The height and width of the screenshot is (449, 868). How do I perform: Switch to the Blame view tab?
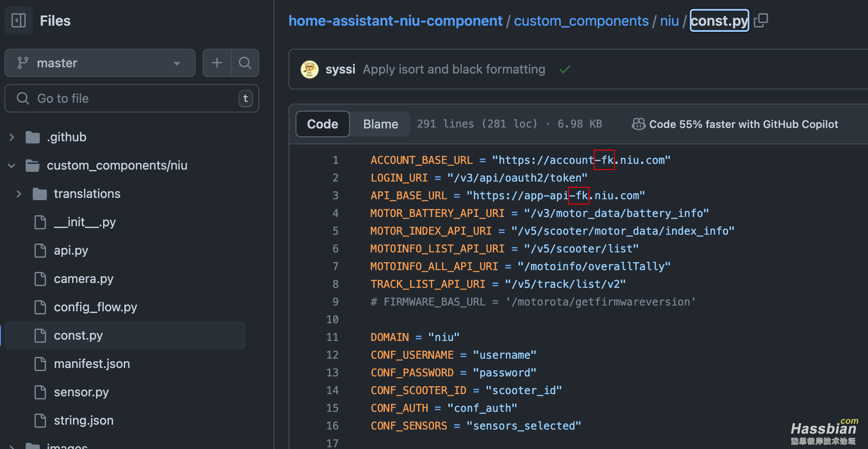pos(380,124)
